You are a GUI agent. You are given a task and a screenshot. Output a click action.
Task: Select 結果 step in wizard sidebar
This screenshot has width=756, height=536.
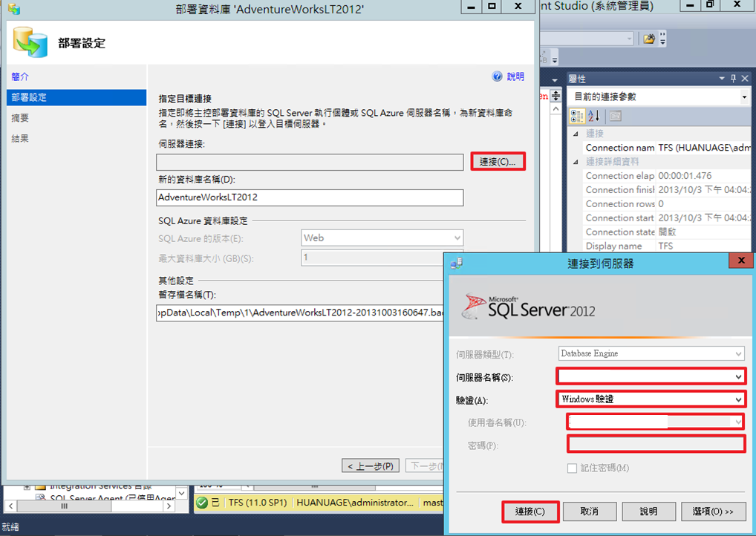[20, 139]
